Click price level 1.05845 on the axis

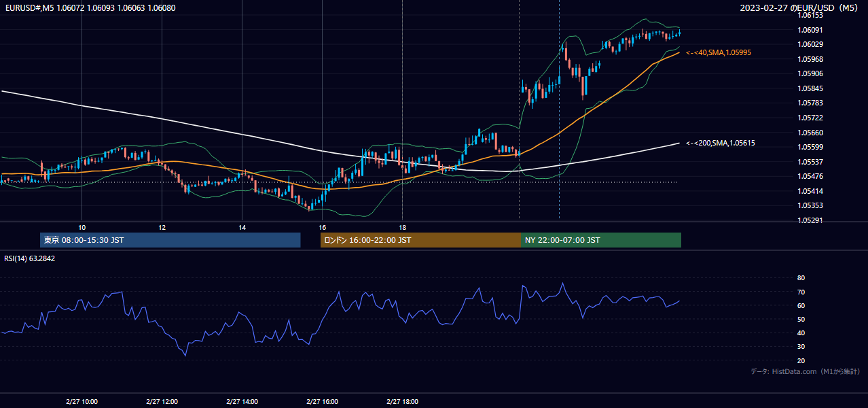(x=810, y=88)
